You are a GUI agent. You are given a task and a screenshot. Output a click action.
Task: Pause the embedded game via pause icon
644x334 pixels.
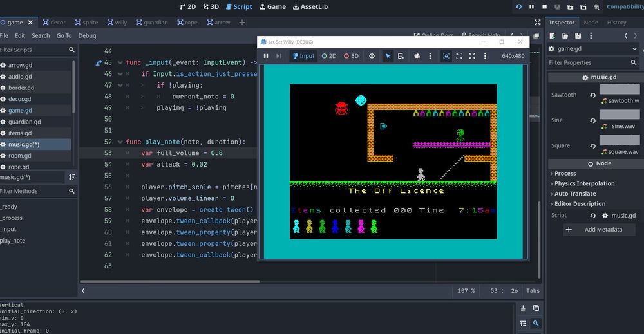266,56
